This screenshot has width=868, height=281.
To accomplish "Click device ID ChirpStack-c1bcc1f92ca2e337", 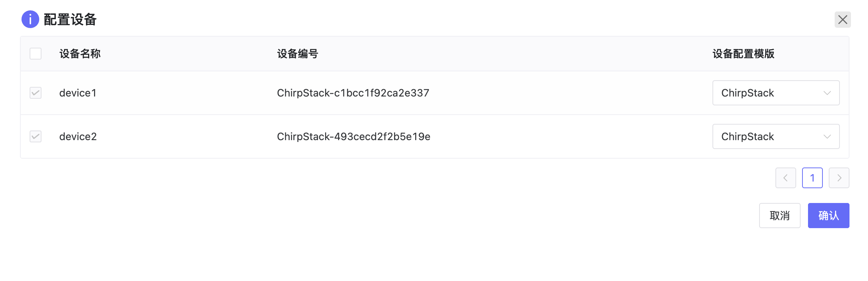I will coord(353,93).
